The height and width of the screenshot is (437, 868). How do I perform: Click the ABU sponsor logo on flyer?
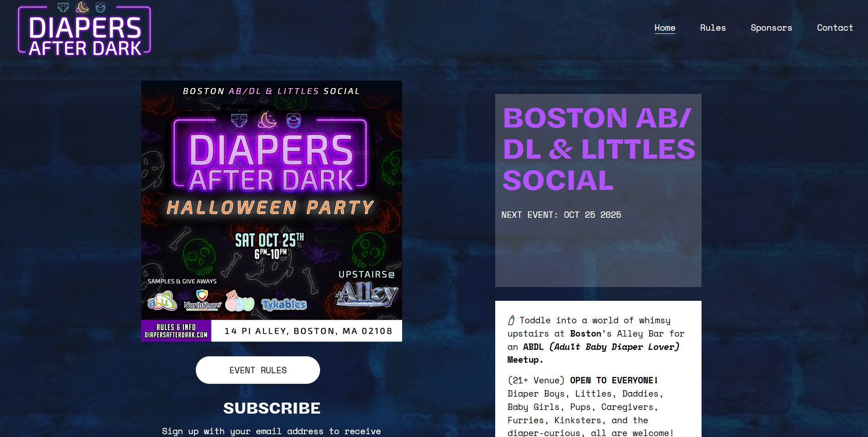click(x=162, y=301)
